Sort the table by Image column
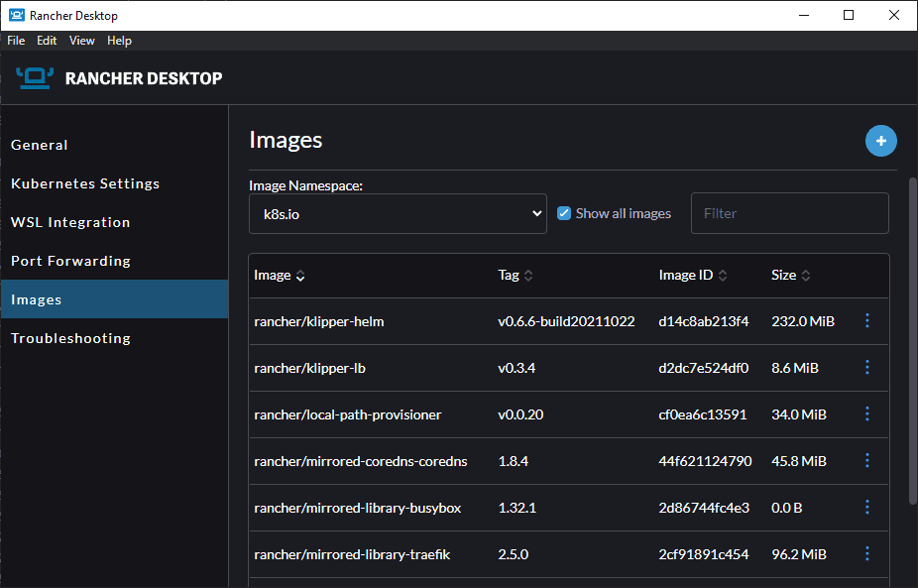The height and width of the screenshot is (588, 918). 279,276
